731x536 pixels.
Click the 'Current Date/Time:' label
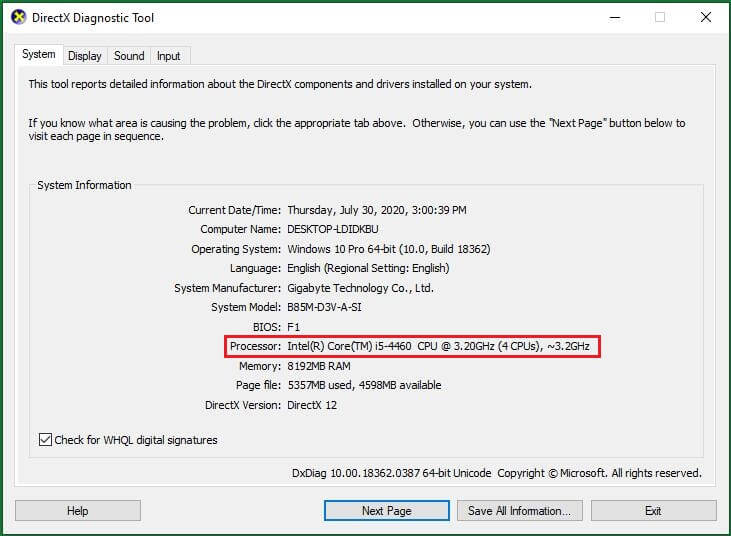click(x=234, y=210)
